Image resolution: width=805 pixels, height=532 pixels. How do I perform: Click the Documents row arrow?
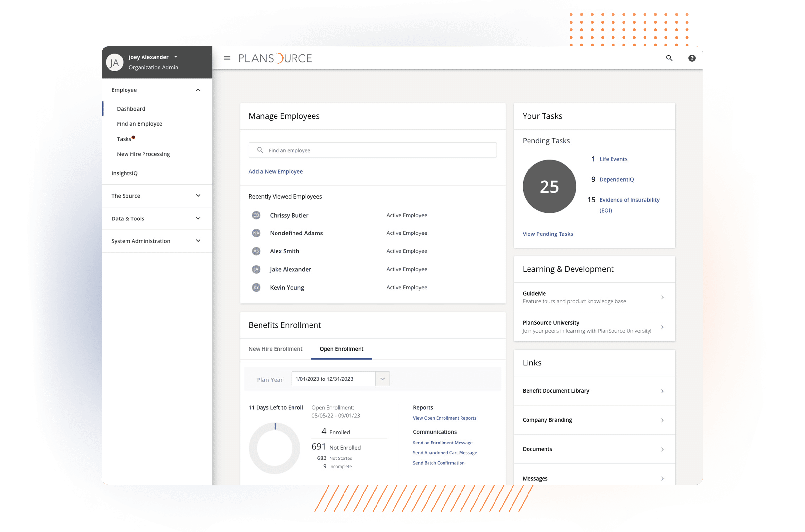click(x=662, y=450)
